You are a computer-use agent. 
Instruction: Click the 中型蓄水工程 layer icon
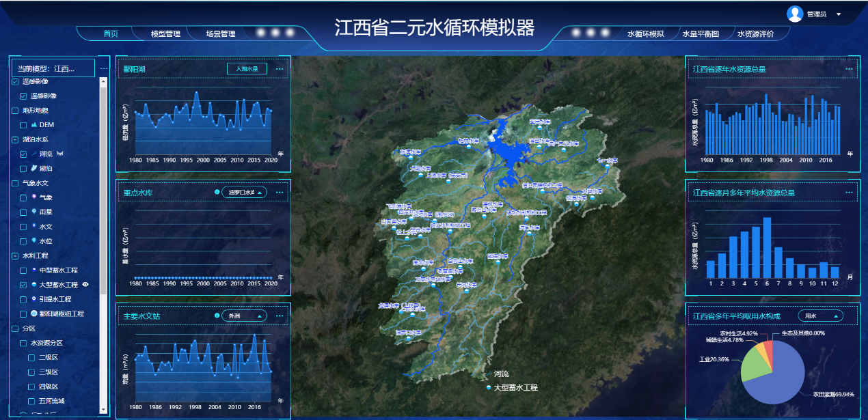click(33, 270)
